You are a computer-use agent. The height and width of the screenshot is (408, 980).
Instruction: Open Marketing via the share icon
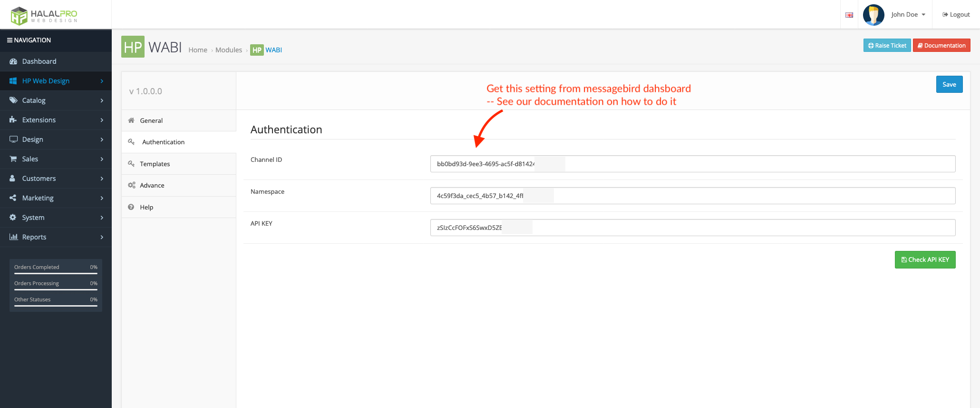[x=13, y=198]
